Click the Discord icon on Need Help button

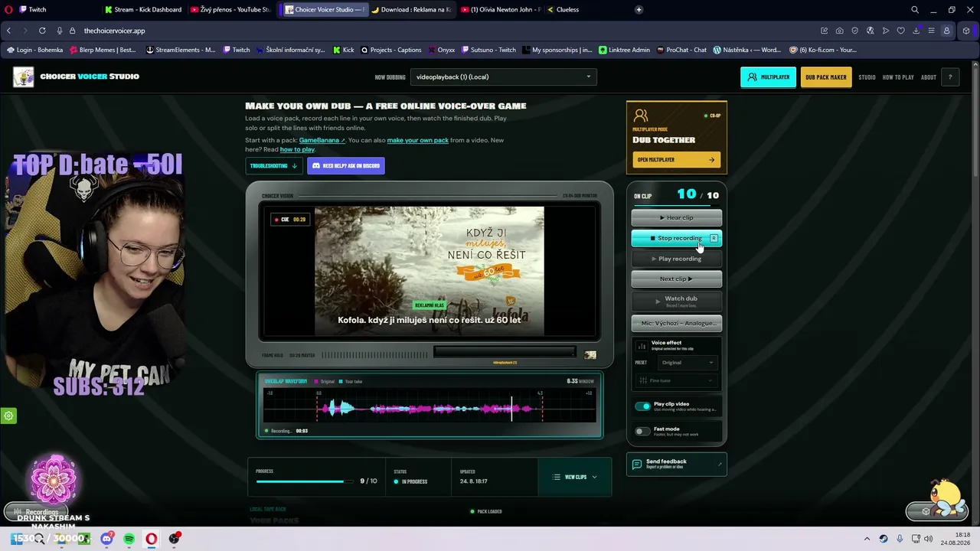tap(316, 165)
